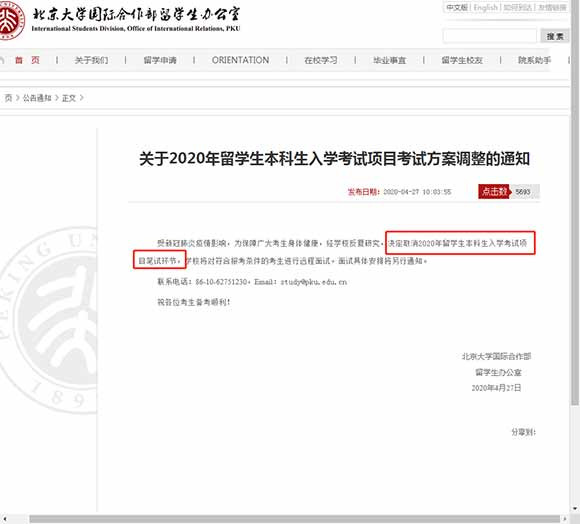Click the 祝各位考生备考顺利 line
The image size is (580, 524).
coord(194,302)
